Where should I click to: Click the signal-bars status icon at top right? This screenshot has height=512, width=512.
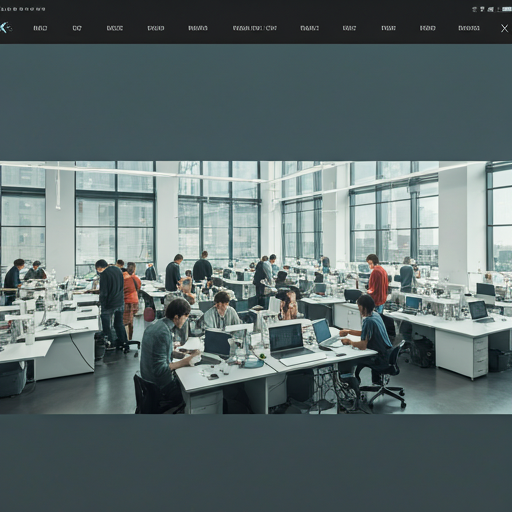tap(490, 9)
